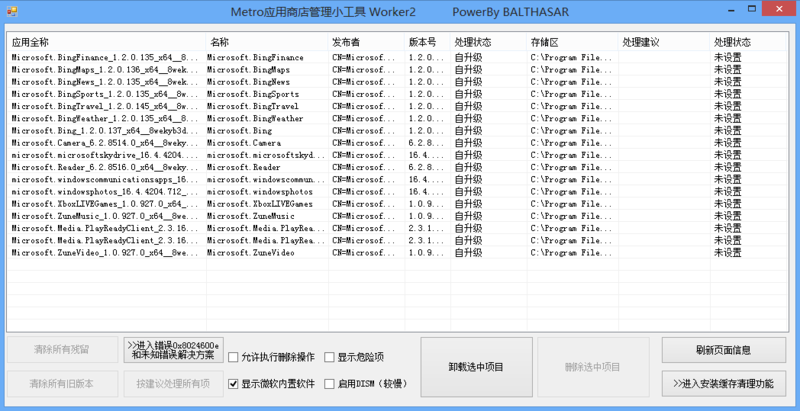Viewport: 800px width, 411px height.
Task: Click microsoft.windowsphotos name cell
Action: click(260, 192)
